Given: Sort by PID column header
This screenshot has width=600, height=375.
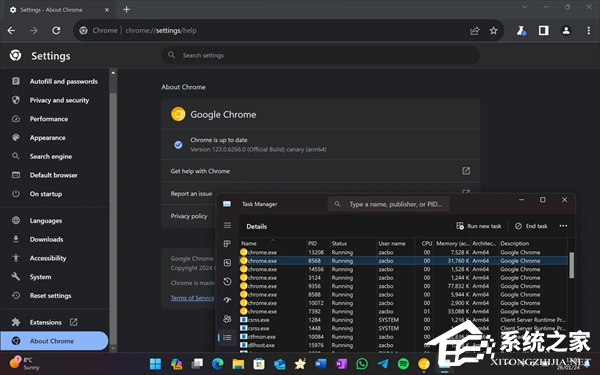Looking at the screenshot, I should click(x=318, y=243).
